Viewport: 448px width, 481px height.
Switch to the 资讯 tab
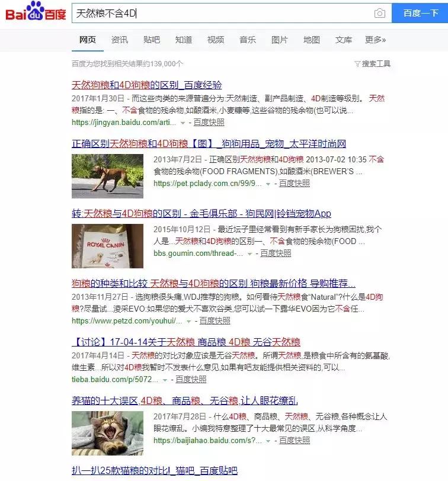pos(119,40)
